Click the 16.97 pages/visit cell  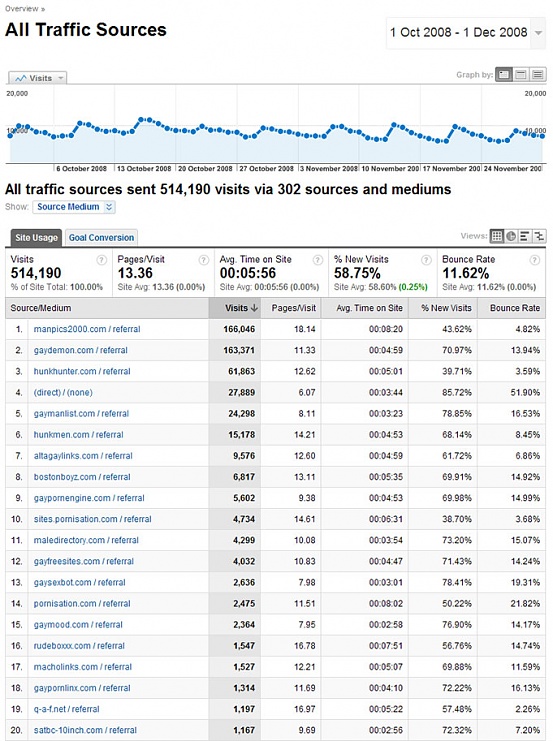[x=304, y=709]
